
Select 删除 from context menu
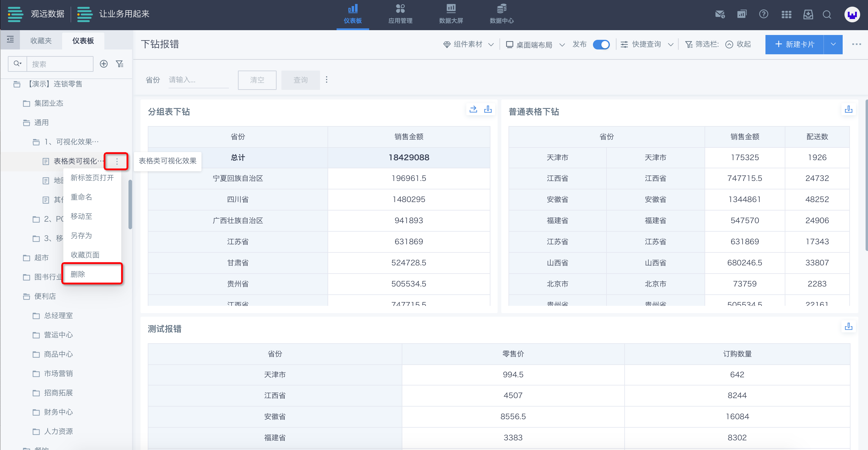pos(92,274)
